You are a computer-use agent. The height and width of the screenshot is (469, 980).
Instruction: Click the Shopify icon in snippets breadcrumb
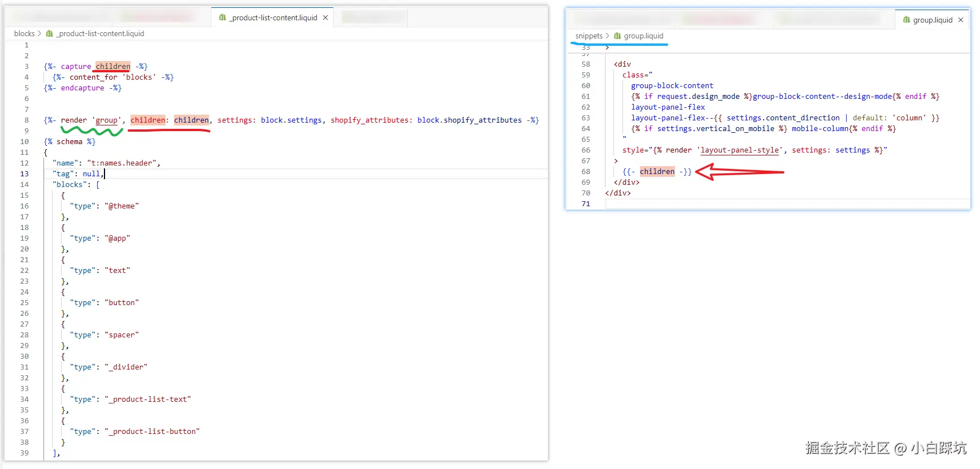click(617, 36)
